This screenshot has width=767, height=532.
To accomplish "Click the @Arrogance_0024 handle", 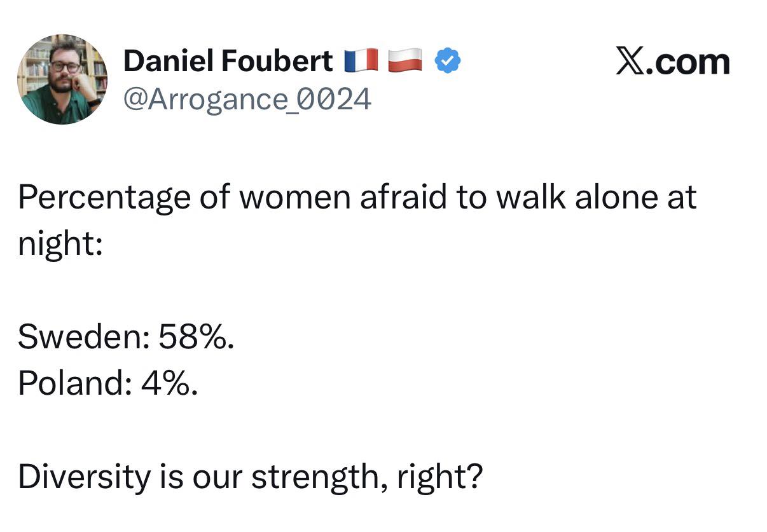I will point(247,99).
